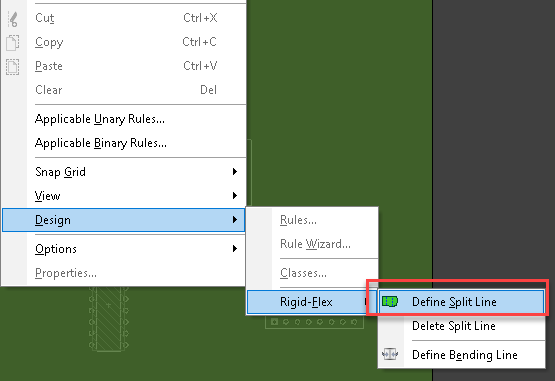Open Classes from the Design submenu
The height and width of the screenshot is (381, 555).
(312, 273)
